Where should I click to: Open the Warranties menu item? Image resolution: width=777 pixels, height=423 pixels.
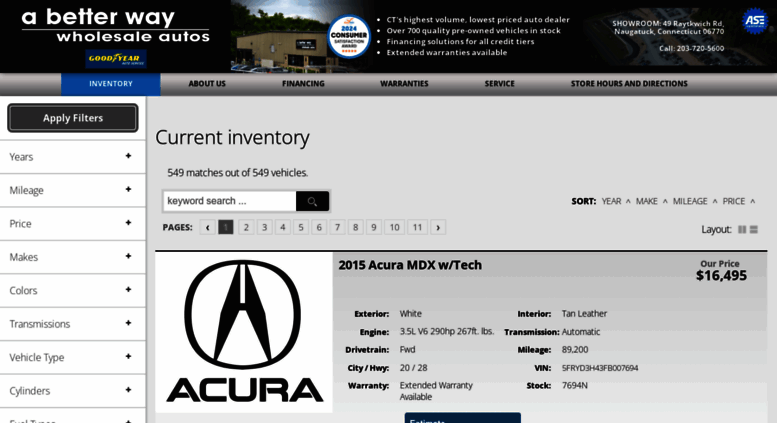(x=404, y=84)
